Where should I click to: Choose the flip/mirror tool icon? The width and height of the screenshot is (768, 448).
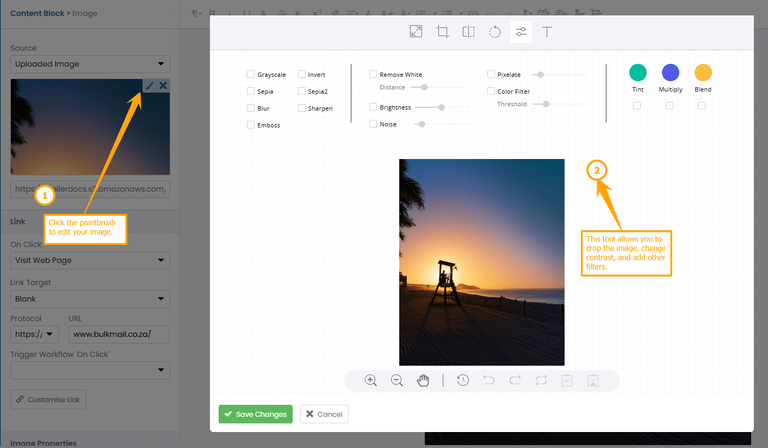pyautogui.click(x=468, y=32)
